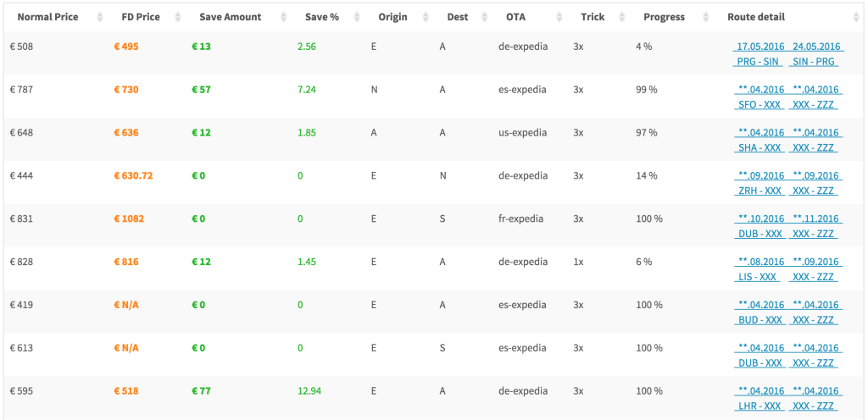Click sort arrows next to FD Price
The image size is (868, 420).
(178, 18)
